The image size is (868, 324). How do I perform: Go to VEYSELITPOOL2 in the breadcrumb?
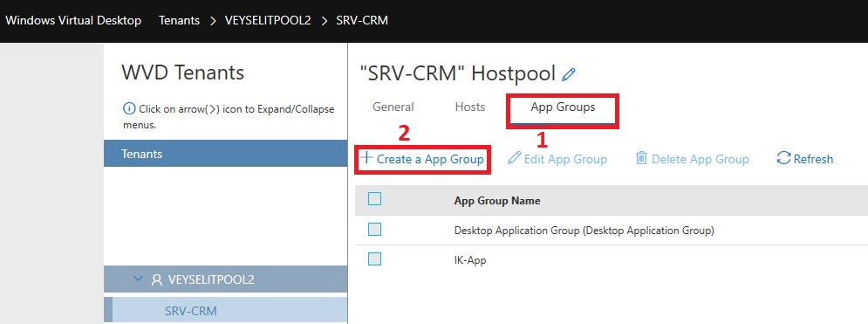coord(268,20)
